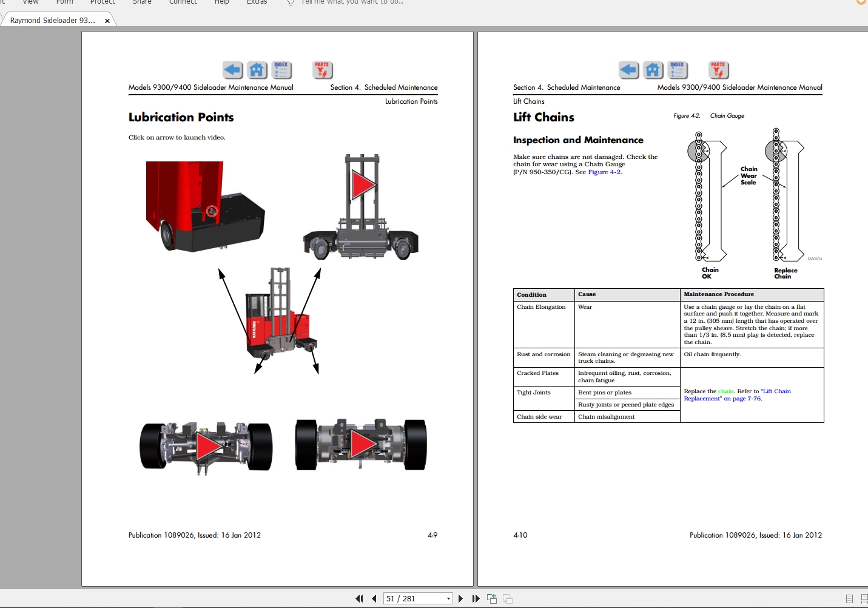Go to the next page
Screen dimensions: 868x608
point(460,599)
